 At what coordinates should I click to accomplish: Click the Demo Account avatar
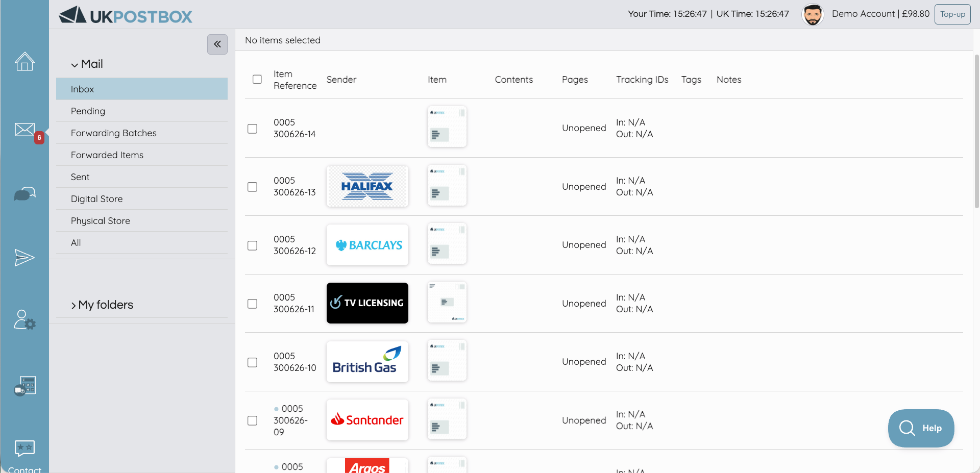pyautogui.click(x=813, y=14)
